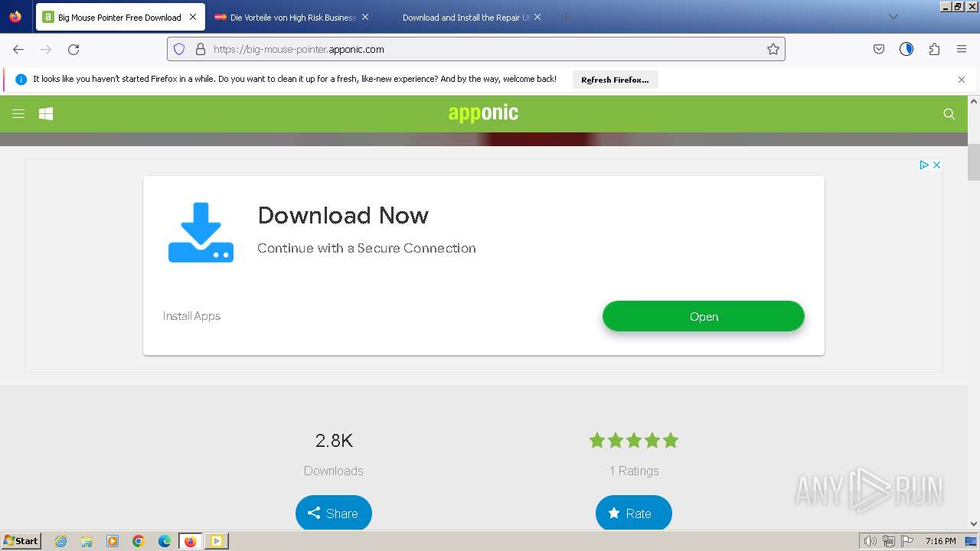980x551 pixels.
Task: Switch to Die Vorteile von High Risk Business tab
Action: coord(292,17)
